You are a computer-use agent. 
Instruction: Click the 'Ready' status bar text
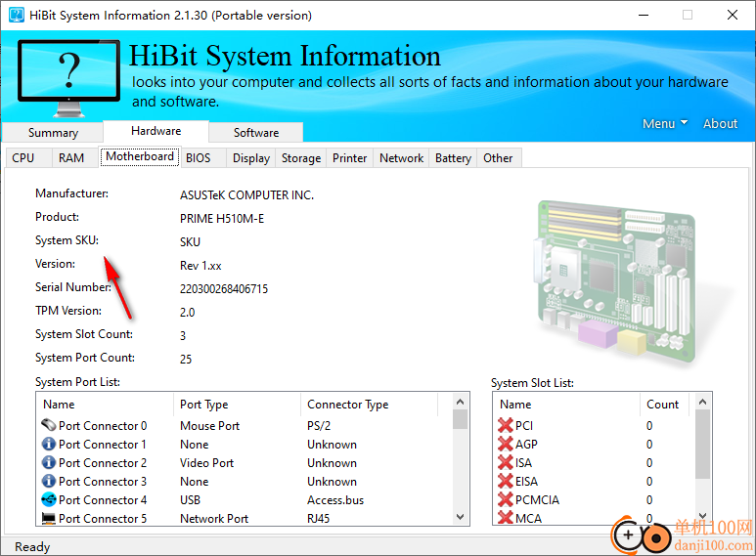tap(32, 547)
